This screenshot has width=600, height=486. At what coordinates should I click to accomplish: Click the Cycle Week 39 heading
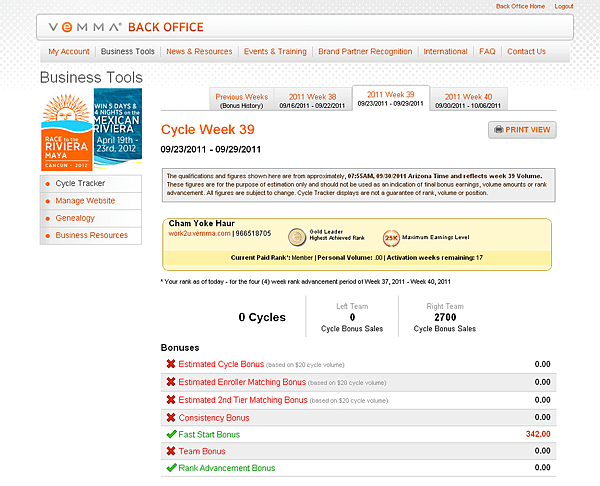coord(207,130)
